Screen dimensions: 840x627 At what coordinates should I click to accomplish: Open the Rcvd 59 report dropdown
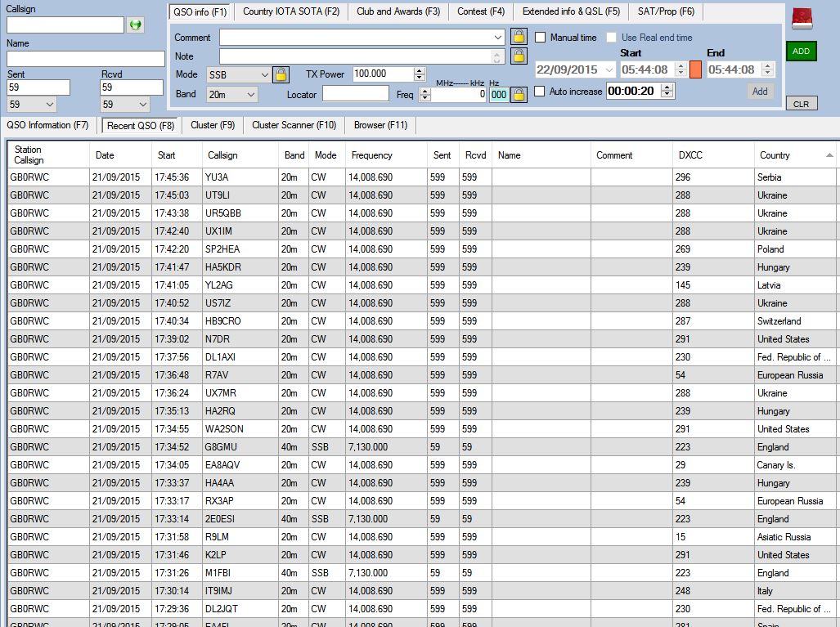pos(143,105)
